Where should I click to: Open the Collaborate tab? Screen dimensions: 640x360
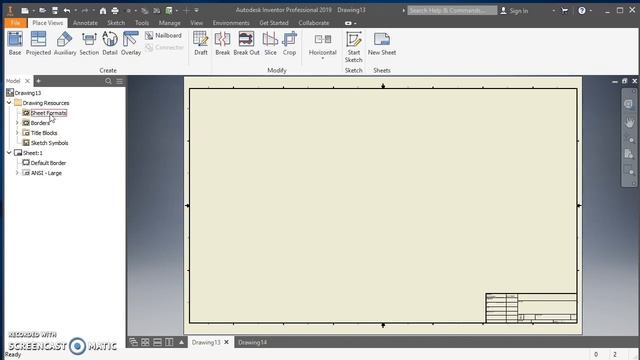point(313,23)
